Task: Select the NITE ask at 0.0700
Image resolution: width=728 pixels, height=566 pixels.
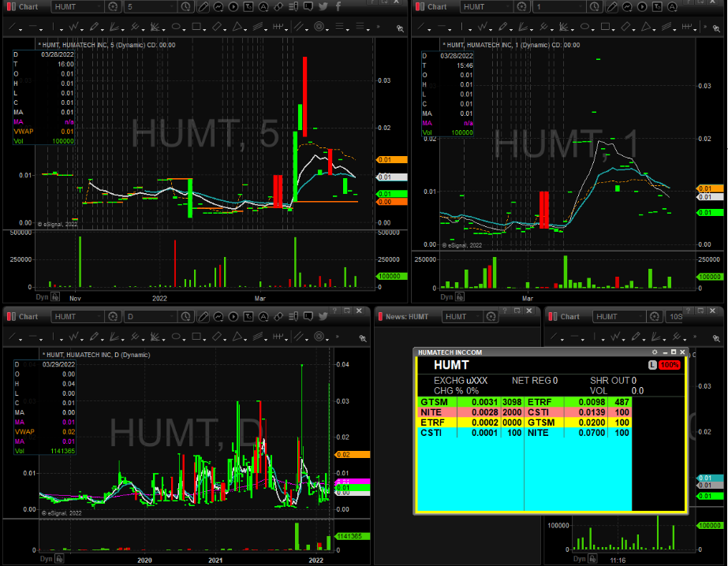Action: click(x=578, y=433)
